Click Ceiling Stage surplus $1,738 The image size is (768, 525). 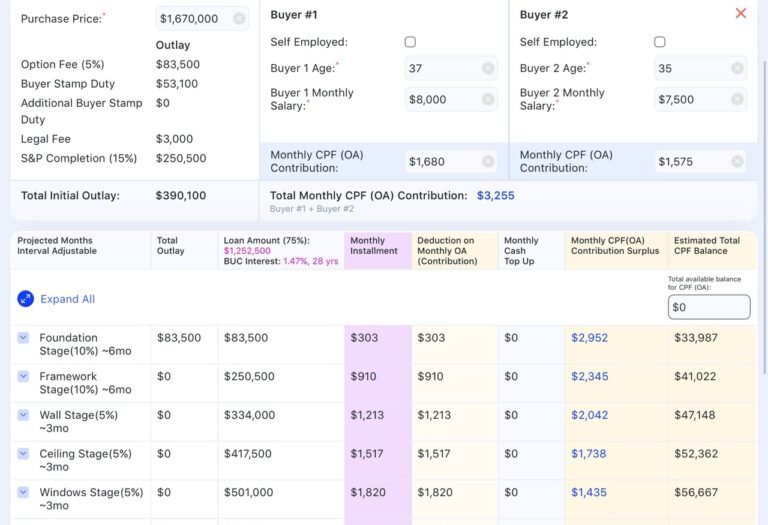589,453
